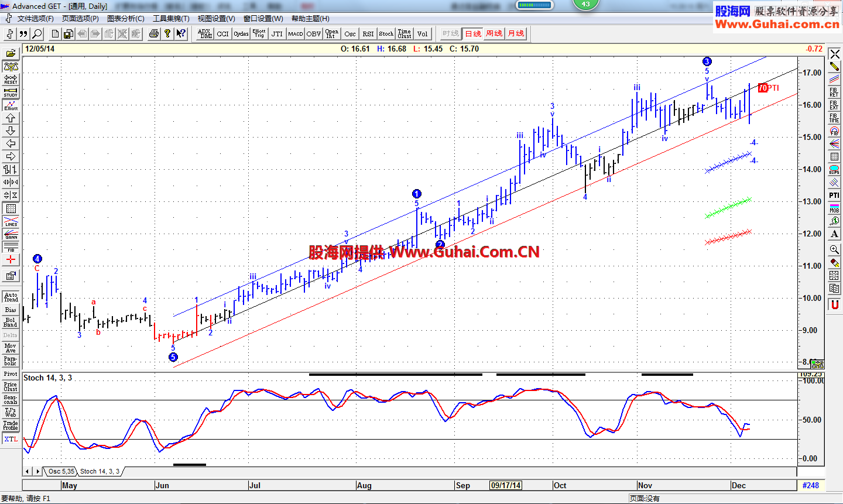Switch to the Osc 5,35 tab
This screenshot has height=504, width=843.
click(61, 471)
